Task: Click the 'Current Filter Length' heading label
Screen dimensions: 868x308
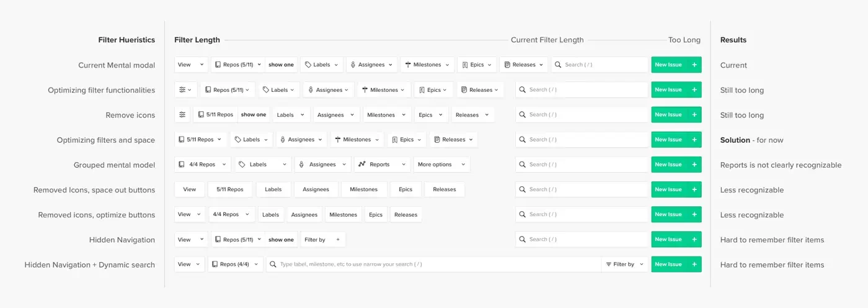Action: [547, 40]
